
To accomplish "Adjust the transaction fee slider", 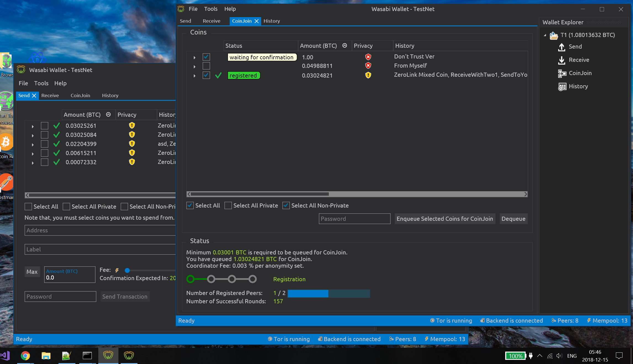I will 127,270.
